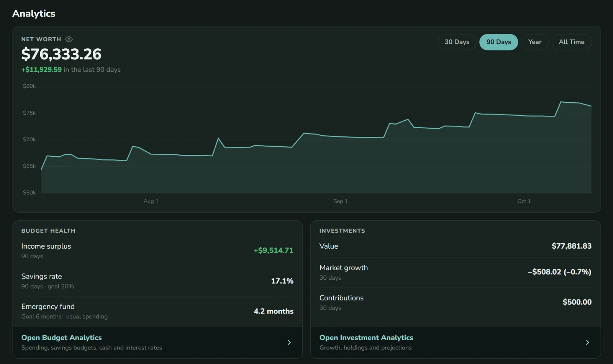Screen dimensions: 613x364
Task: Switch to All Time range
Action: (x=572, y=42)
